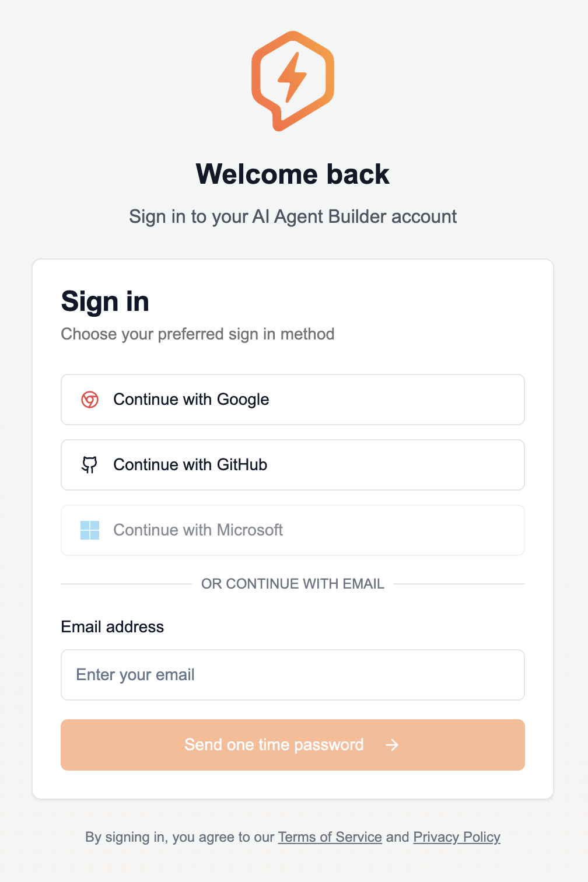
Task: Click the Google Chrome icon on Google button
Action: tap(90, 400)
